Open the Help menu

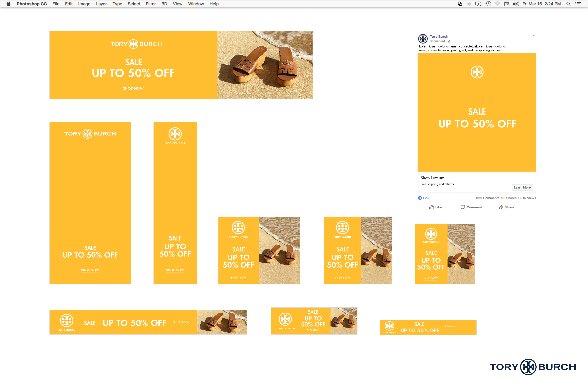214,4
